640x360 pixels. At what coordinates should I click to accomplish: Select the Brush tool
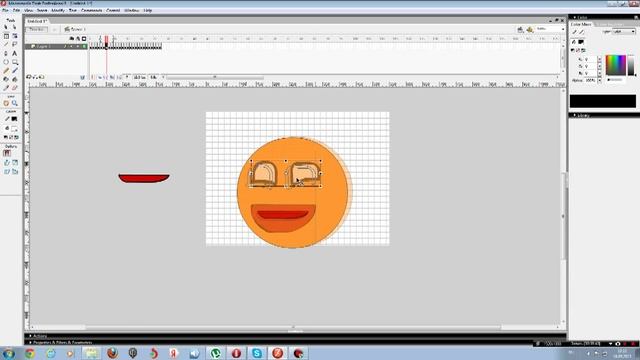click(15, 71)
